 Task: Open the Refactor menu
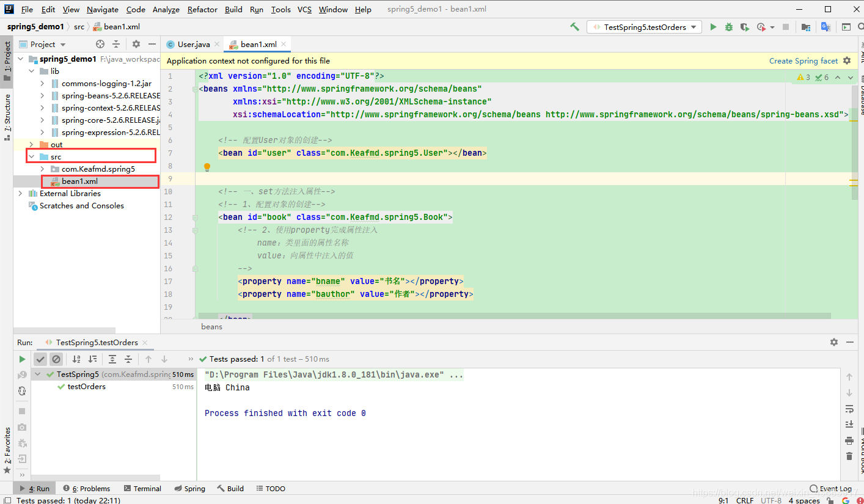click(x=202, y=9)
